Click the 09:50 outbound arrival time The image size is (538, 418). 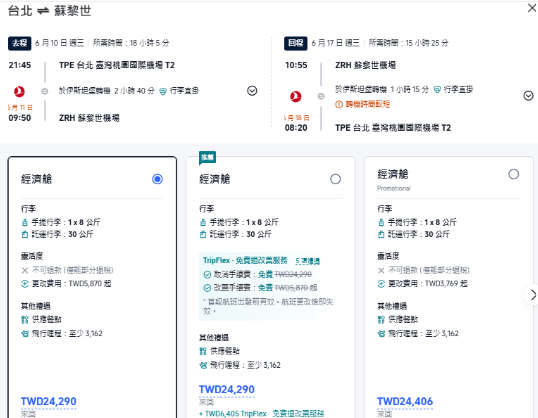pyautogui.click(x=20, y=118)
